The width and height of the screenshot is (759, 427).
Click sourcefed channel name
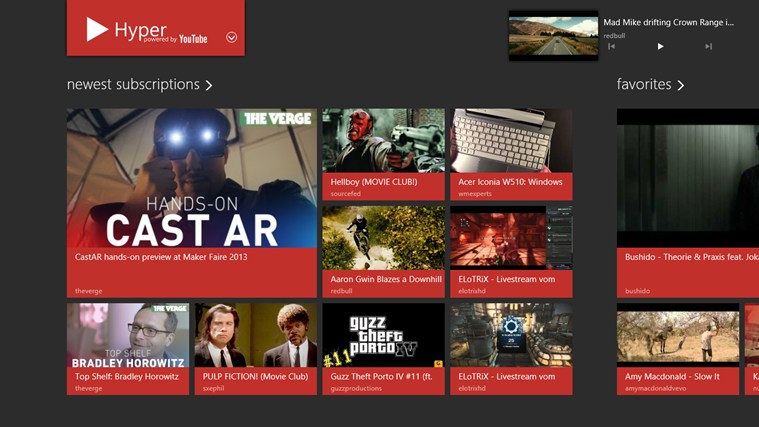click(346, 194)
